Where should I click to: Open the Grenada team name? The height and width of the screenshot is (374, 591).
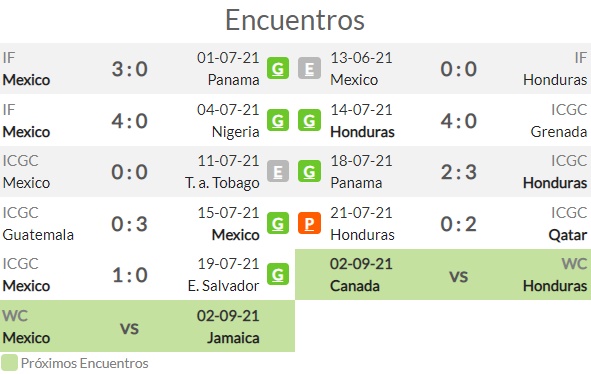tap(559, 132)
